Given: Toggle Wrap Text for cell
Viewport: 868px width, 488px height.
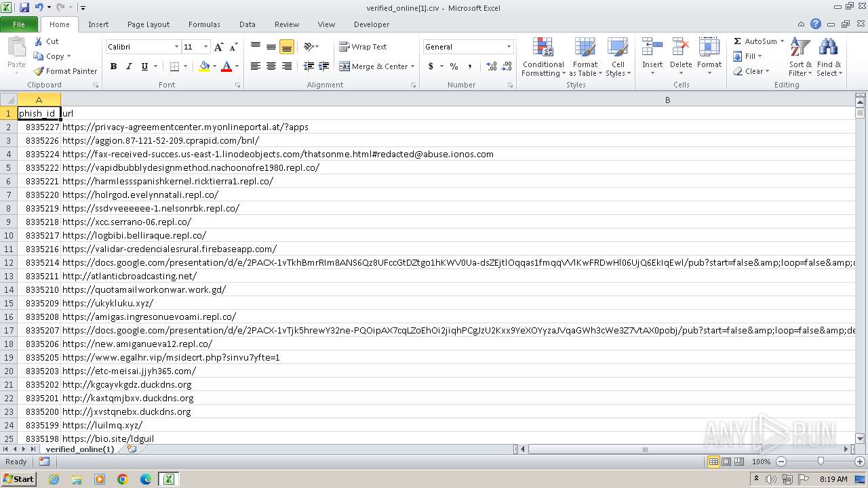Looking at the screenshot, I should click(x=363, y=47).
